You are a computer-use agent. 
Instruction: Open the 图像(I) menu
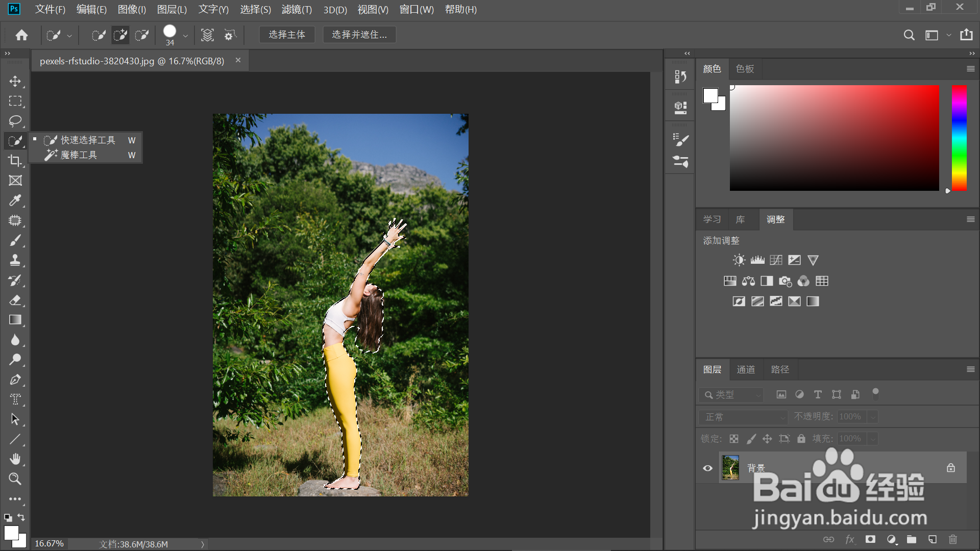coord(132,10)
